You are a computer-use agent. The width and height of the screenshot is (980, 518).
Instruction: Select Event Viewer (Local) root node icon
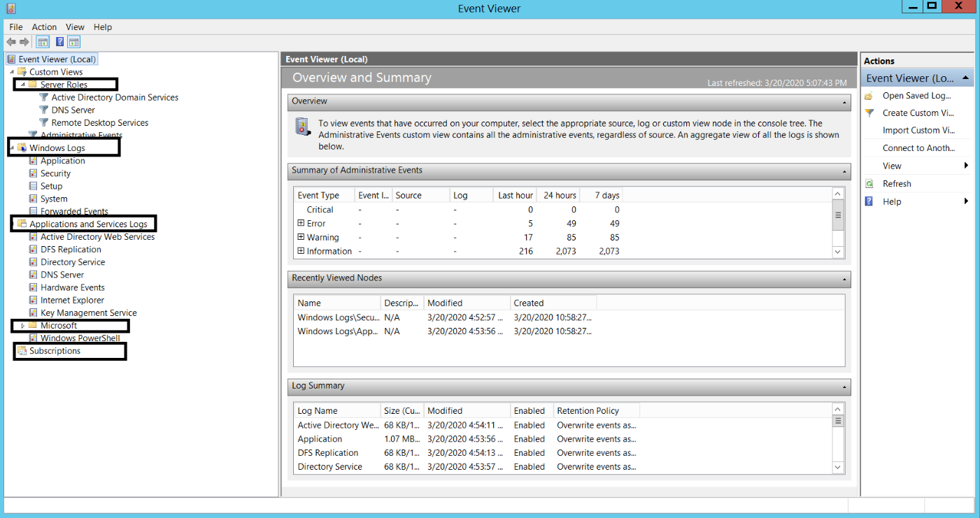(x=11, y=59)
